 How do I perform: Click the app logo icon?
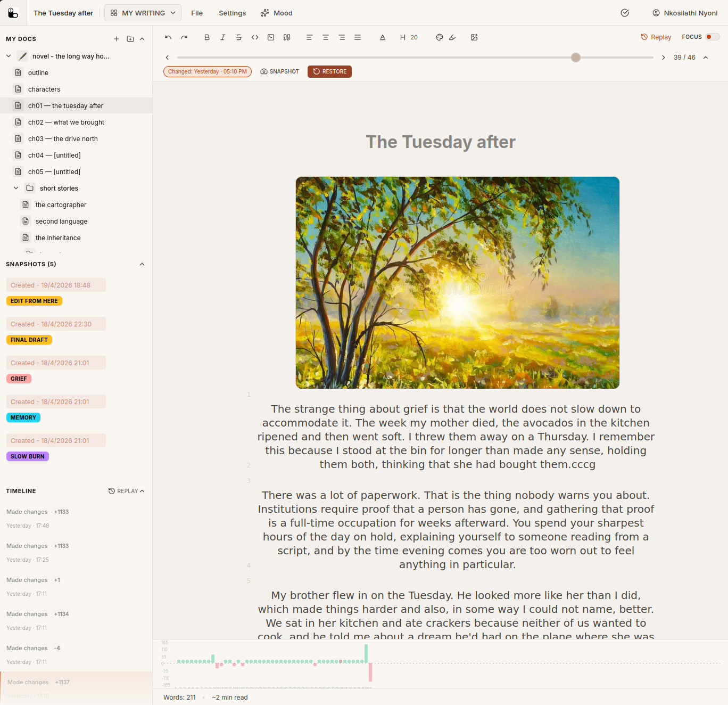tap(13, 13)
